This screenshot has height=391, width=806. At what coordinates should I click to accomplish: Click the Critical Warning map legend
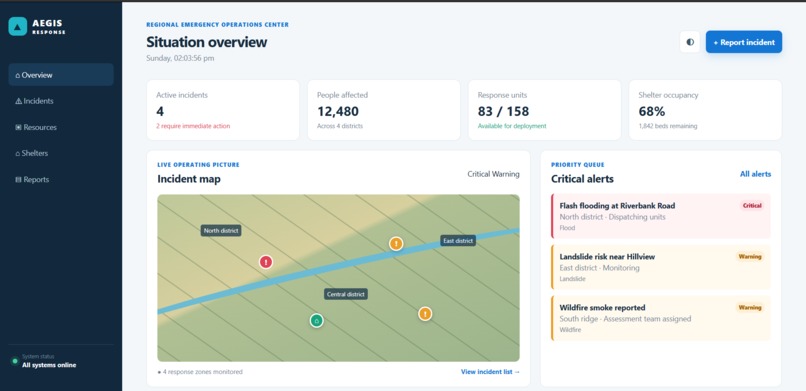tap(493, 174)
